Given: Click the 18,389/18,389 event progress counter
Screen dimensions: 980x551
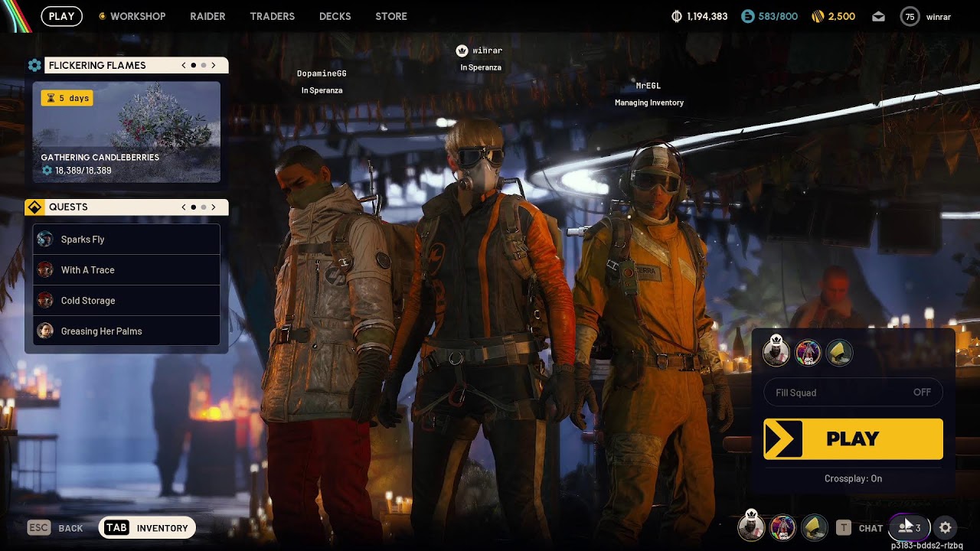Looking at the screenshot, I should point(77,171).
